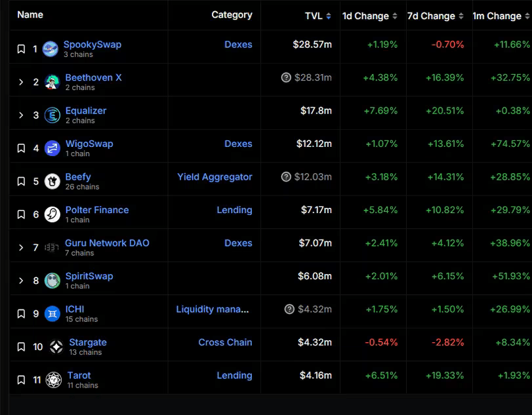This screenshot has height=415, width=532.
Task: Toggle bookmark on ICHI row
Action: click(x=21, y=313)
